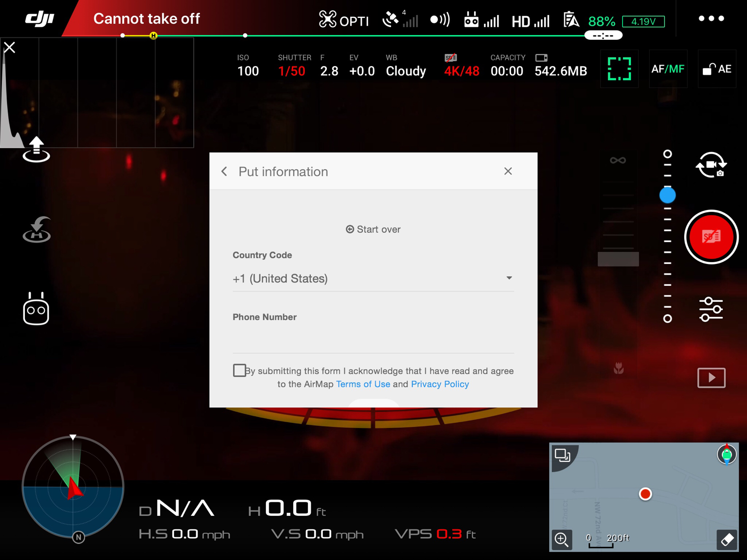Tap the auto takeoff icon
The image size is (747, 560).
coord(36,149)
